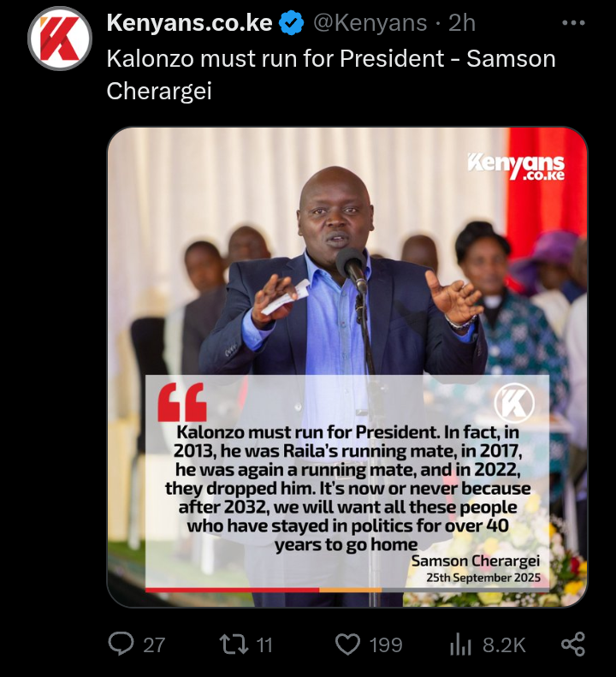This screenshot has height=677, width=616.
Task: Like the post with the heart icon
Action: 347,644
